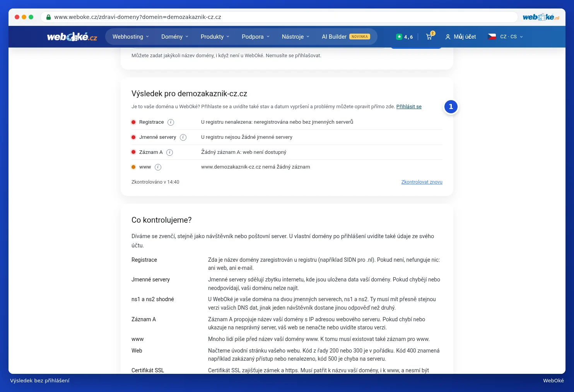574x392 pixels.
Task: Select text U registru nejsou žádné jmenné servery
Action: pos(247,137)
